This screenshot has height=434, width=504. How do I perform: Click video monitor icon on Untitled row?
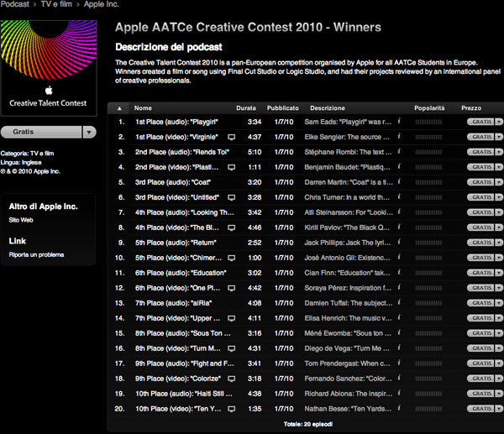232,197
